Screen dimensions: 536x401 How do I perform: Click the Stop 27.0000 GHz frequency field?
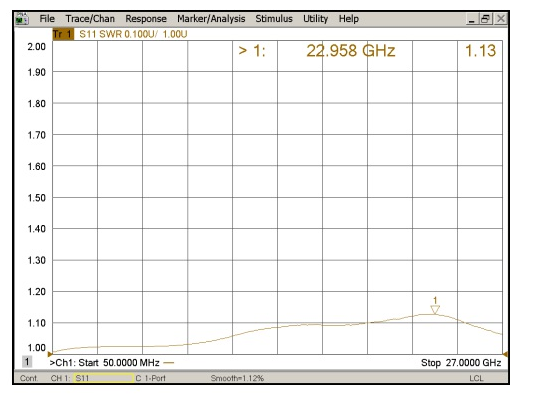click(461, 363)
